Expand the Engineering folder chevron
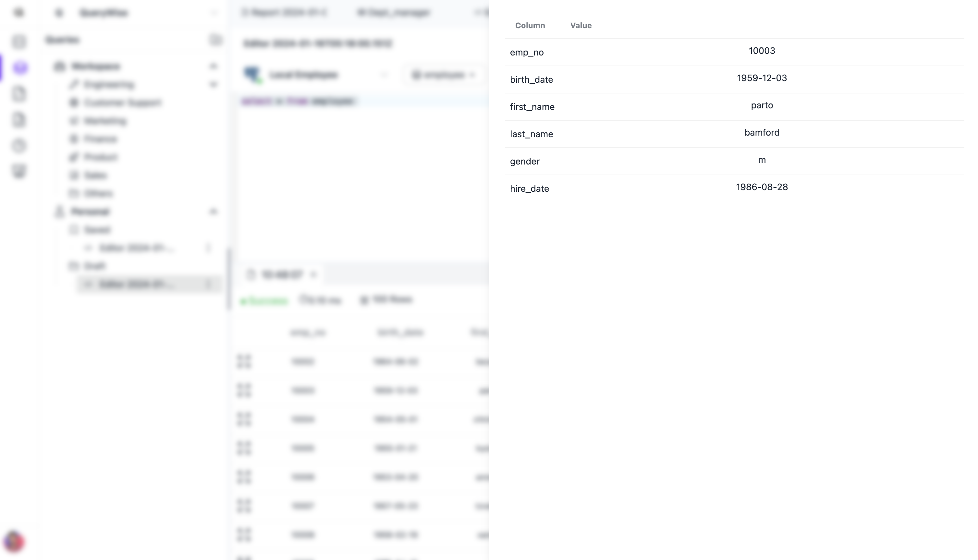The height and width of the screenshot is (560, 978). 214,84
